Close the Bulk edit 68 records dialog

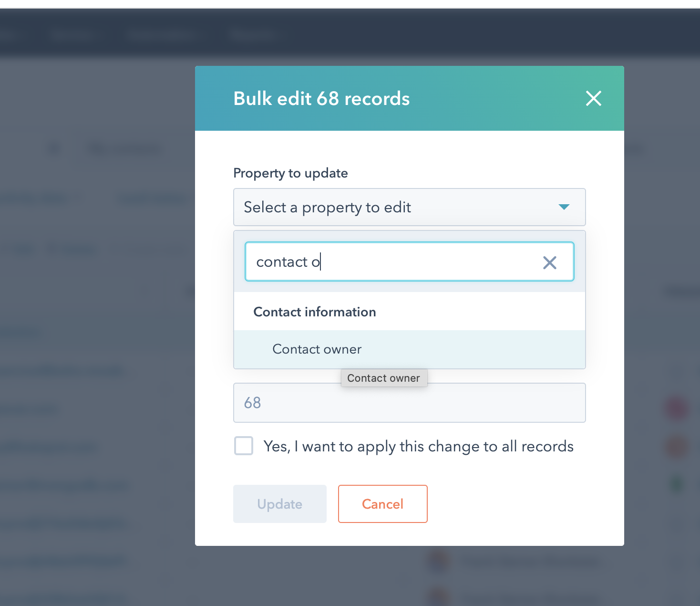593,98
